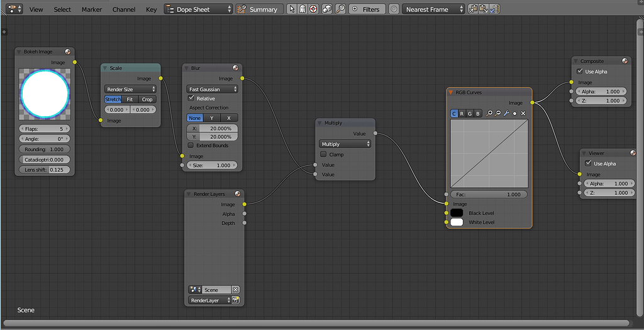Viewport: 644px width, 330px height.
Task: Enable Clamp in the Multiply node
Action: 323,155
